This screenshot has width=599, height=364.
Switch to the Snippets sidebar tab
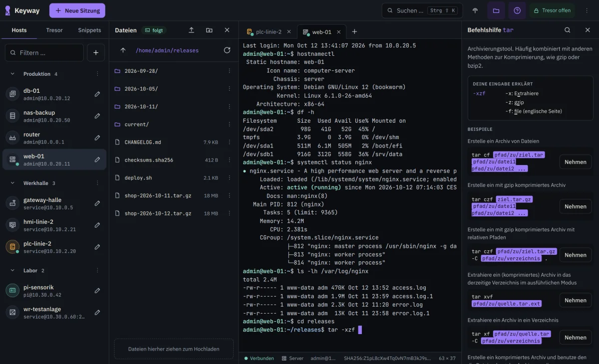(89, 30)
